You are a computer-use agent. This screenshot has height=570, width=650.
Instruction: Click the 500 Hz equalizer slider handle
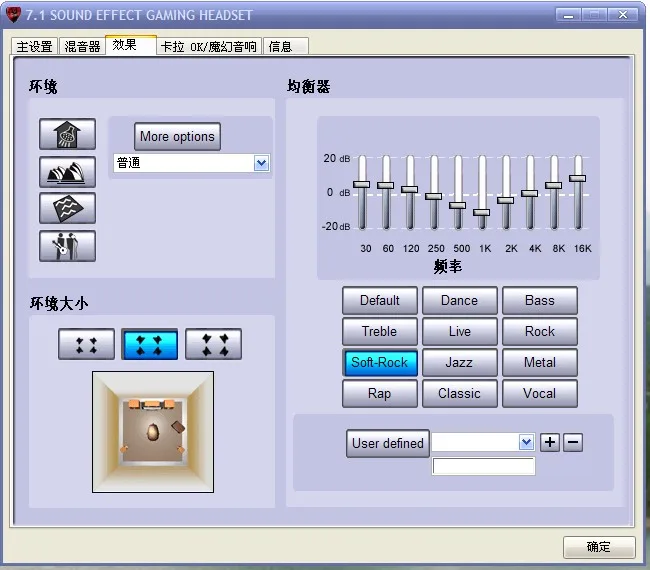[458, 205]
